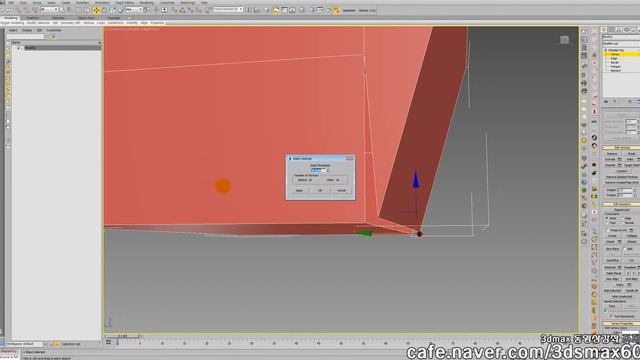Click the Connect button
Screen dimensions: 640x360
pyautogui.click(x=622, y=171)
